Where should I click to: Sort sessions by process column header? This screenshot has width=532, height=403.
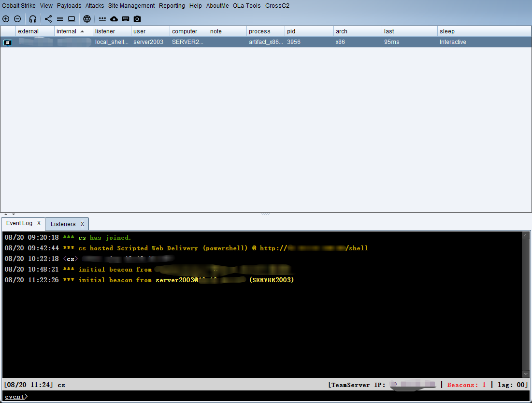(266, 31)
